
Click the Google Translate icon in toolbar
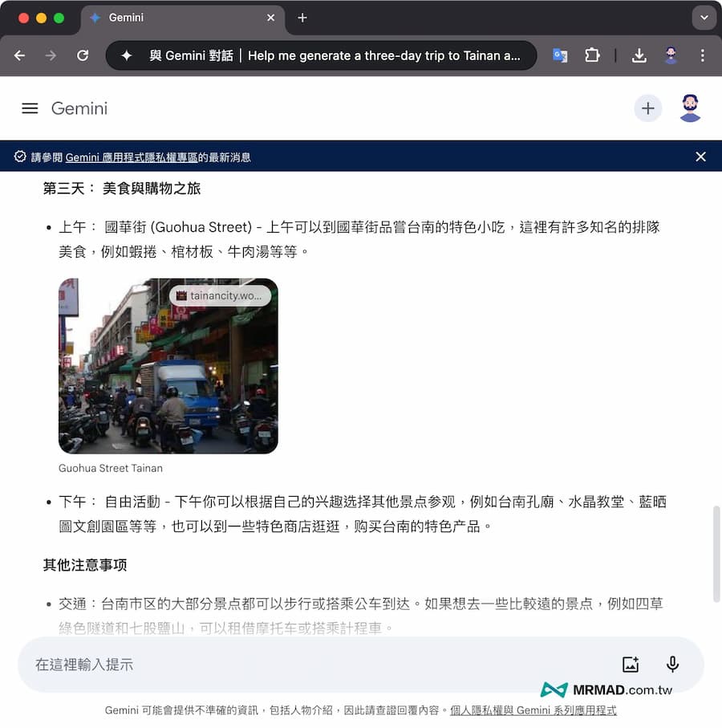click(x=560, y=55)
